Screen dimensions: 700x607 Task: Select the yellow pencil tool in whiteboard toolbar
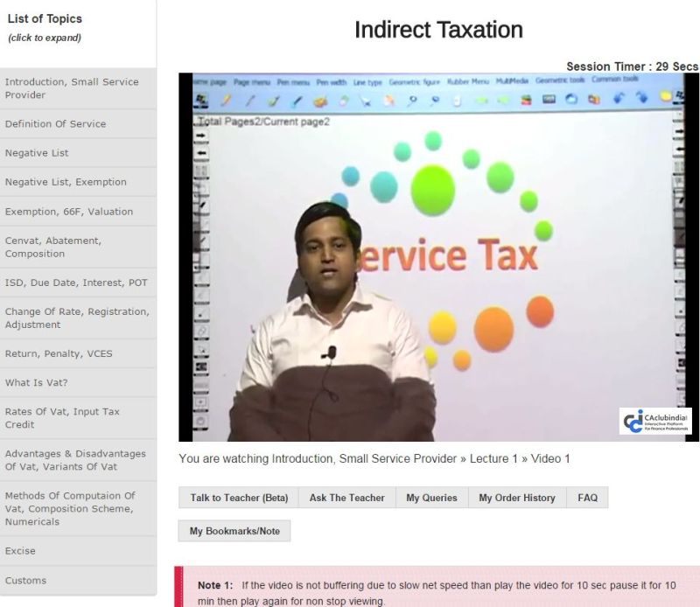[227, 100]
